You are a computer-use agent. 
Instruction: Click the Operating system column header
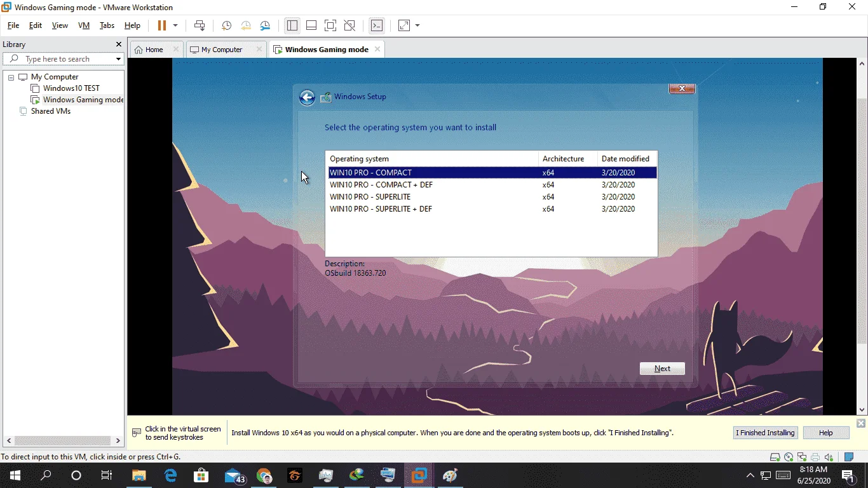click(432, 159)
